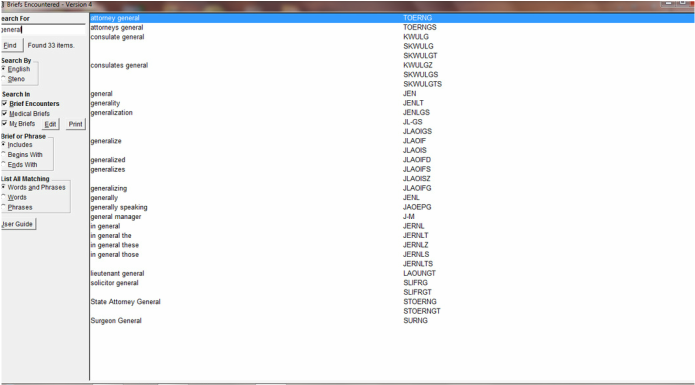Click the 'consulate general' entry
695x385 pixels.
(x=117, y=37)
